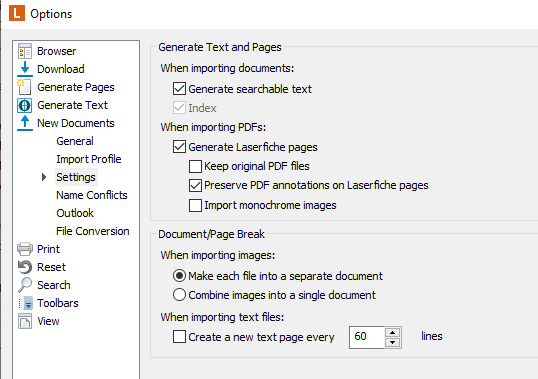The width and height of the screenshot is (538, 379).
Task: Select Combine images into a single document
Action: [x=179, y=295]
